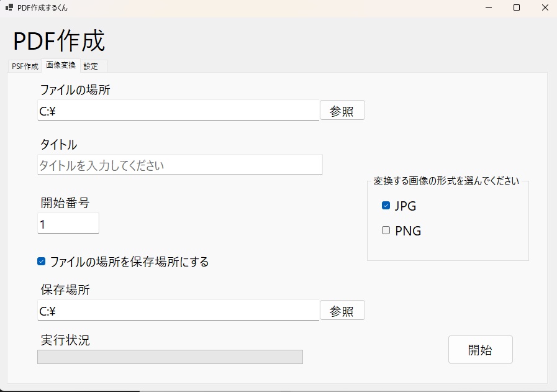Focus the 開始番号 number field
Image resolution: width=557 pixels, height=392 pixels.
68,224
